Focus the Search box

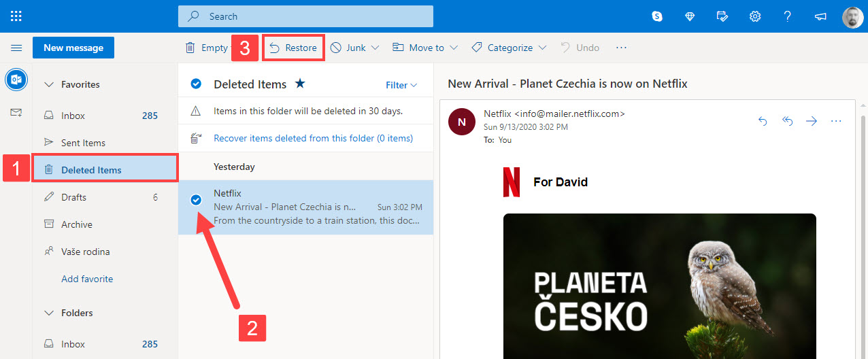click(305, 16)
